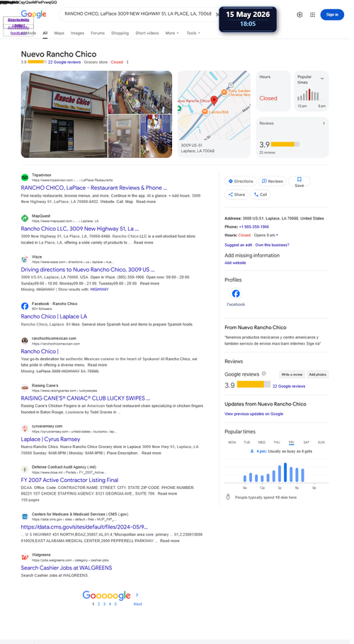Click the ranchochicomexican.com site favicon
The image size is (354, 644).
coord(25,340)
